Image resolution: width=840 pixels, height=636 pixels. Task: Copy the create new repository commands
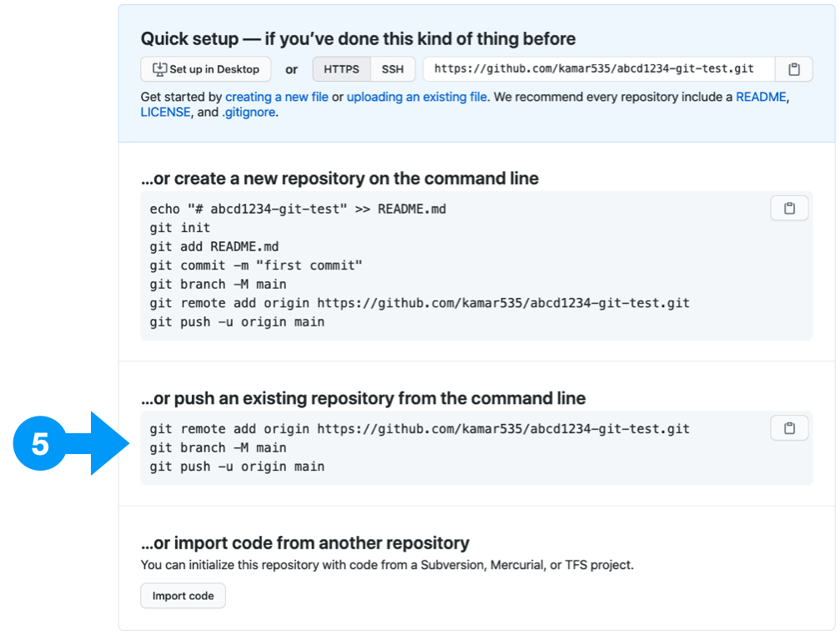(789, 209)
